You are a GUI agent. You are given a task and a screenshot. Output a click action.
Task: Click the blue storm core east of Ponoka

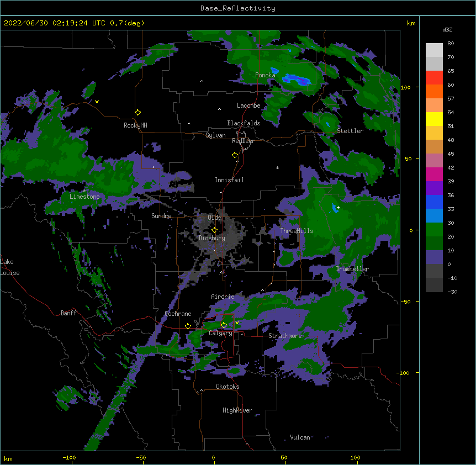(x=296, y=80)
